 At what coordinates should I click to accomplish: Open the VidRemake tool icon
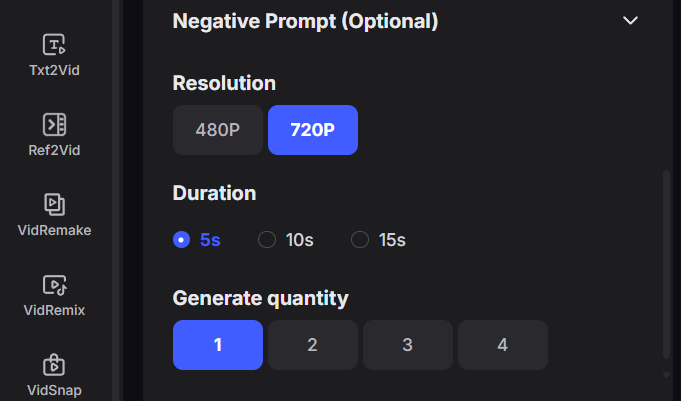pos(54,204)
